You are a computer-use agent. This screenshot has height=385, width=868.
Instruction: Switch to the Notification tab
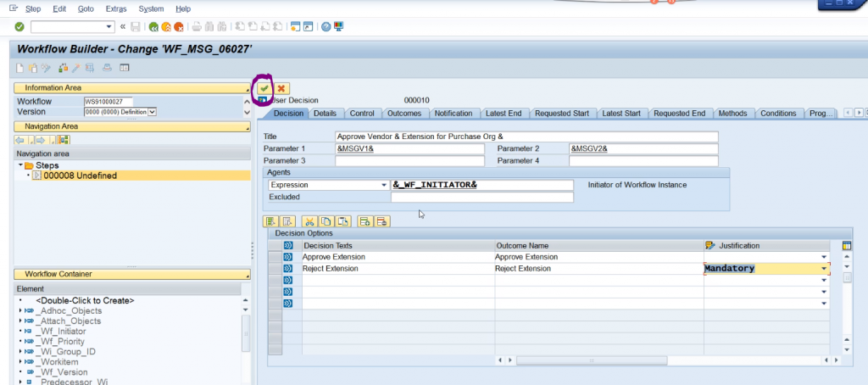tap(453, 113)
